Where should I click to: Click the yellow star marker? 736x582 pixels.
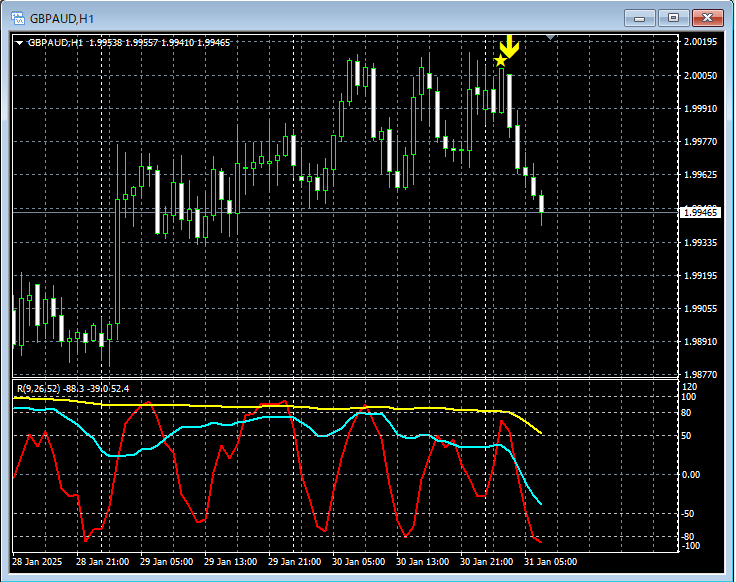click(x=501, y=61)
